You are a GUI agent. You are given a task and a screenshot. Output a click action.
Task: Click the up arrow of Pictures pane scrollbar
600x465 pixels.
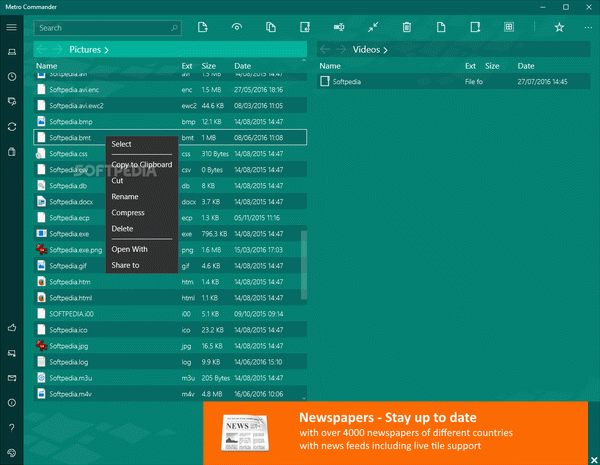(304, 60)
